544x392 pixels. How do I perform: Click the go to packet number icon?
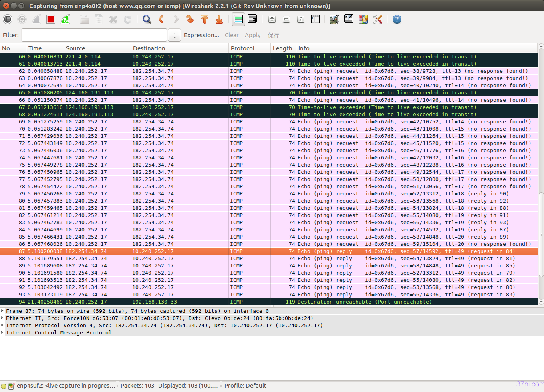190,19
